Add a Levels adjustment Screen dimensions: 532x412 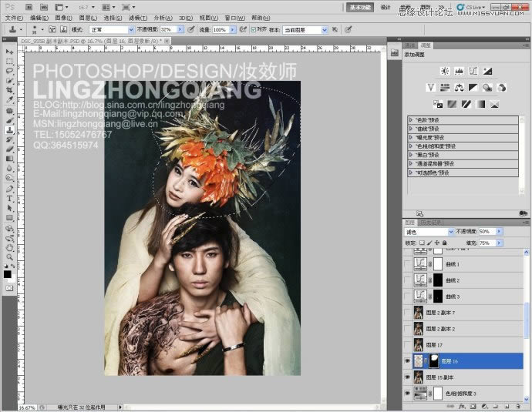coord(459,71)
